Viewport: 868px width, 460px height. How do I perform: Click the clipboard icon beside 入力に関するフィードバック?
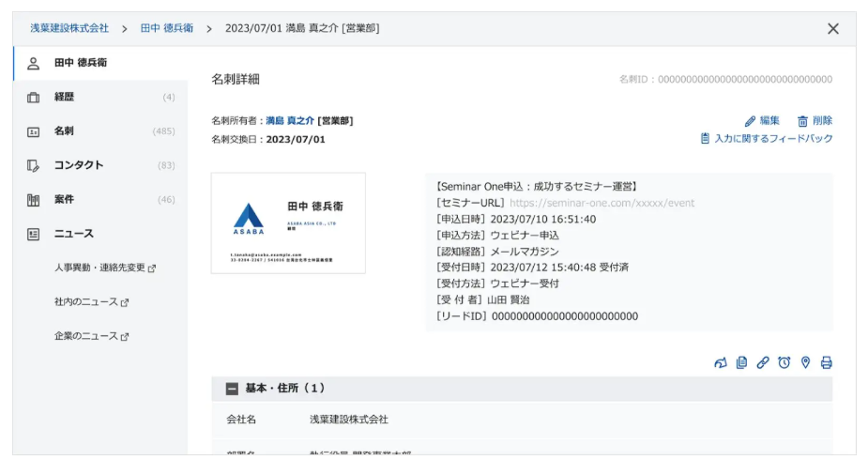(705, 138)
